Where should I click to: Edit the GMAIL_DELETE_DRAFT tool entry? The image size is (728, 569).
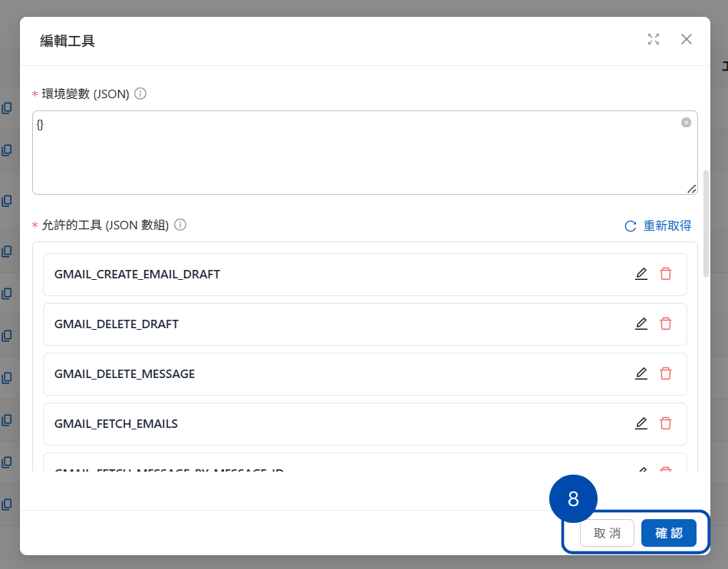pyautogui.click(x=641, y=324)
